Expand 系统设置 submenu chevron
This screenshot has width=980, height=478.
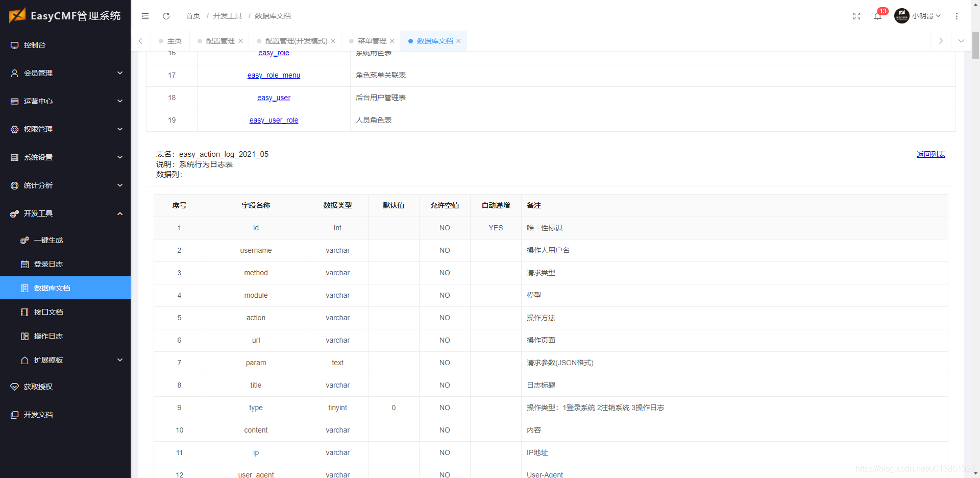pyautogui.click(x=120, y=157)
